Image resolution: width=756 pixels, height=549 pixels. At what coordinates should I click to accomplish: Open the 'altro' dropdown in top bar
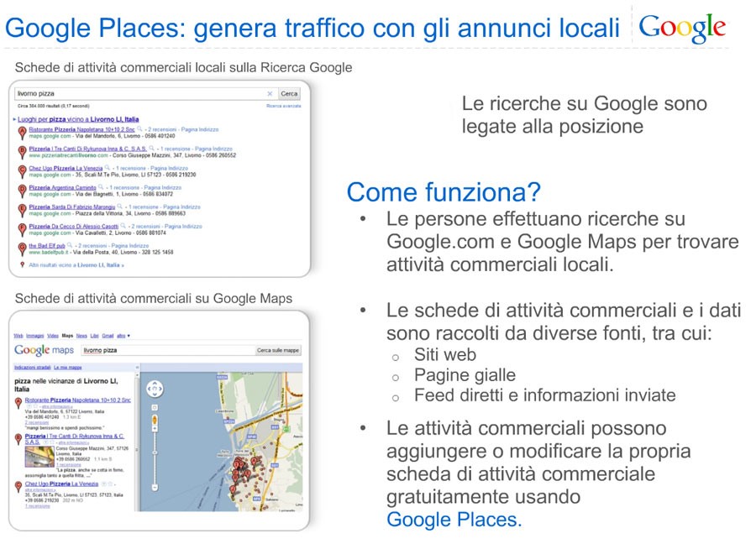[123, 336]
